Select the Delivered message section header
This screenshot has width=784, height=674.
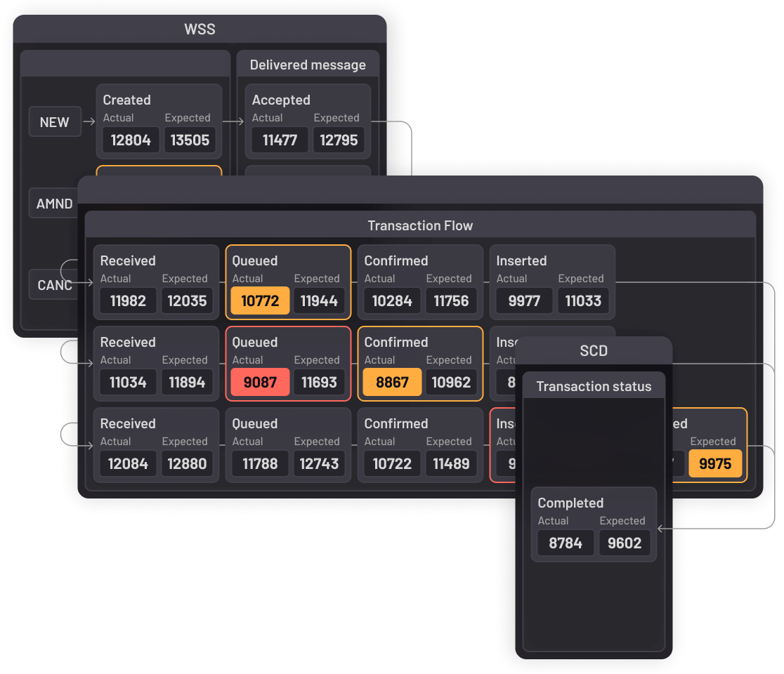click(308, 65)
